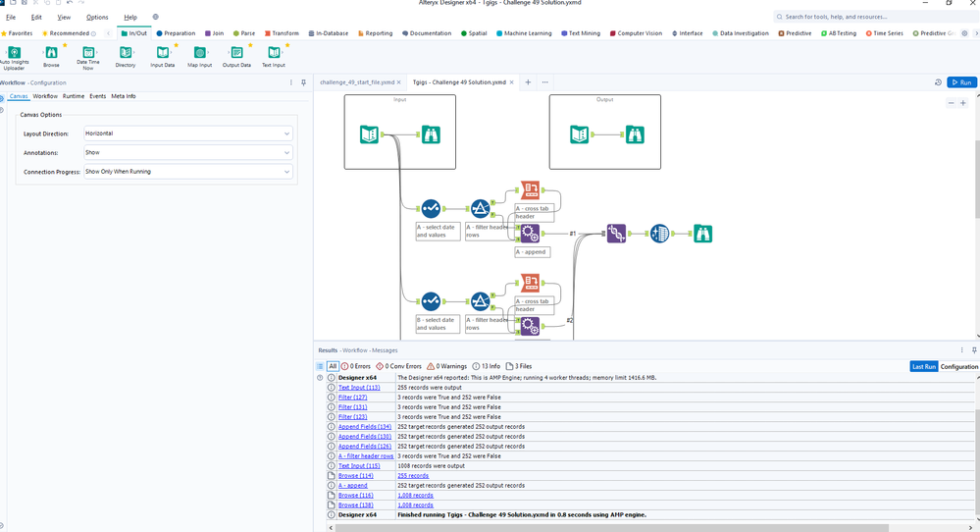Switch to challenge_49_start_file.yxmd tab
This screenshot has height=532, width=980.
357,82
